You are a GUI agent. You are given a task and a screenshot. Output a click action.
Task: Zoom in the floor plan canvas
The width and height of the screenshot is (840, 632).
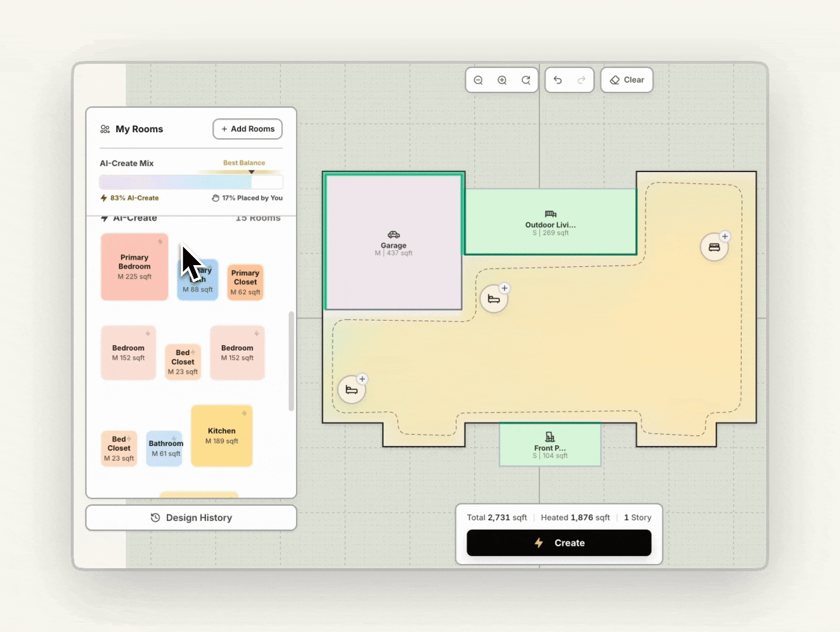pyautogui.click(x=502, y=80)
